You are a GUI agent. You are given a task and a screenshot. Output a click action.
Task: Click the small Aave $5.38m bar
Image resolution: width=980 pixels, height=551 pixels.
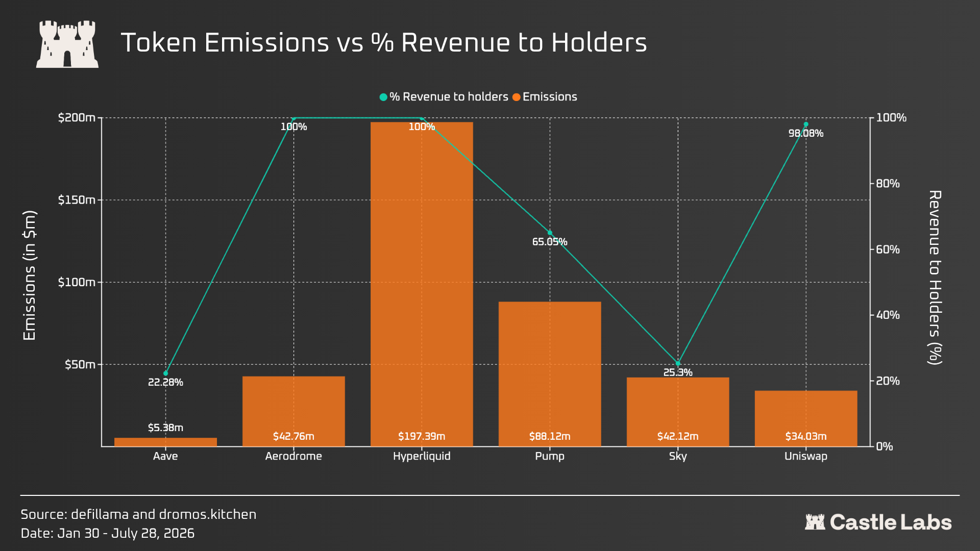click(165, 442)
